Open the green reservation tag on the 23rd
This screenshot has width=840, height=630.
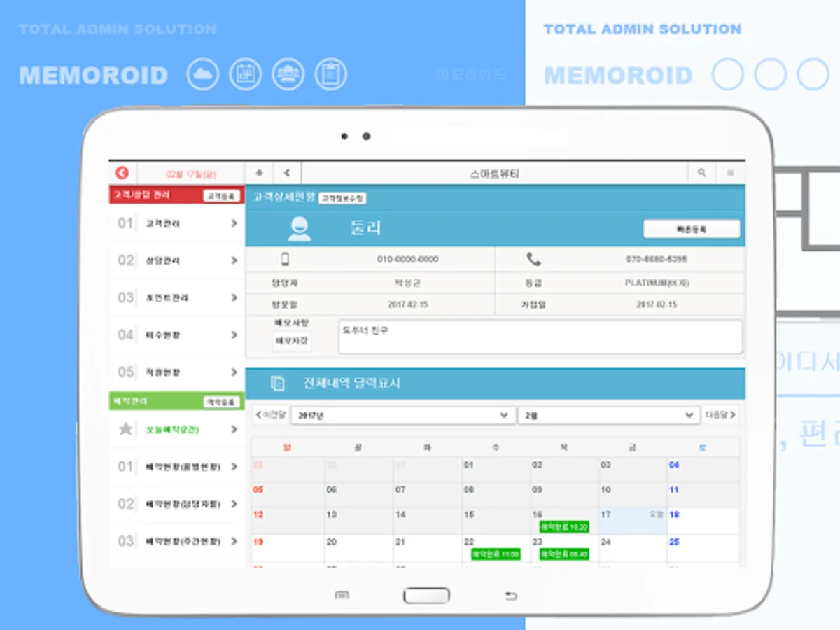point(564,554)
